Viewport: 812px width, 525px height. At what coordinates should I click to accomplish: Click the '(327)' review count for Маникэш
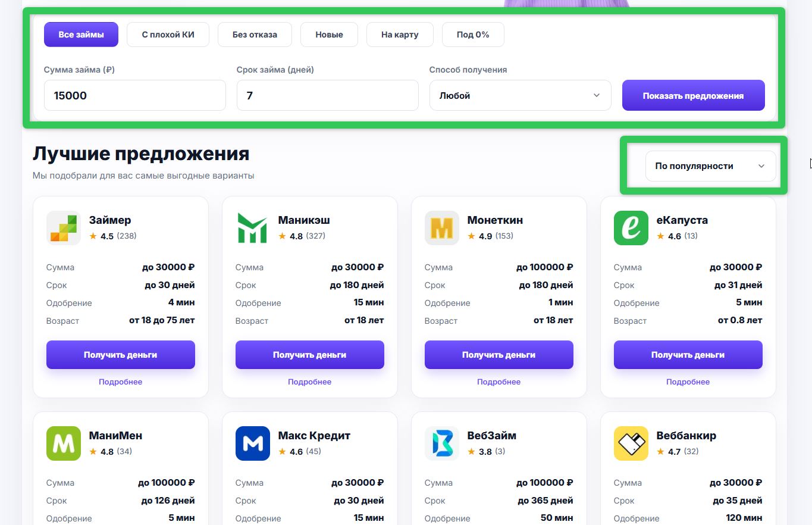[x=316, y=236]
